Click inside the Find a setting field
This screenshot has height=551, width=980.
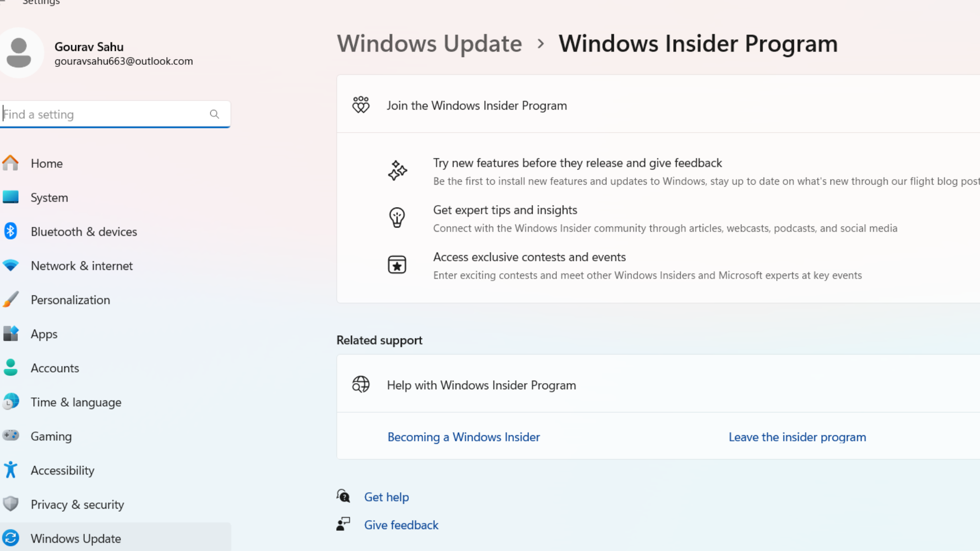click(x=102, y=114)
